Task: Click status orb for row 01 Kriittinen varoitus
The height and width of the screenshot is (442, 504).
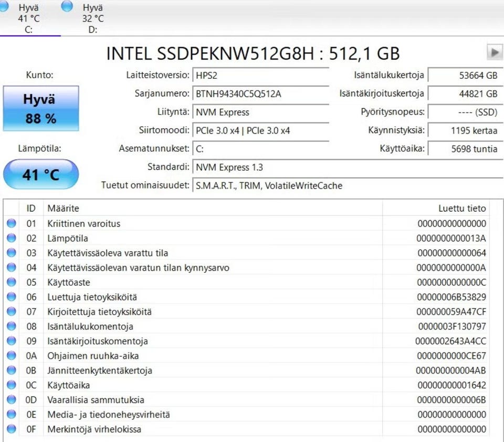Action: [11, 223]
